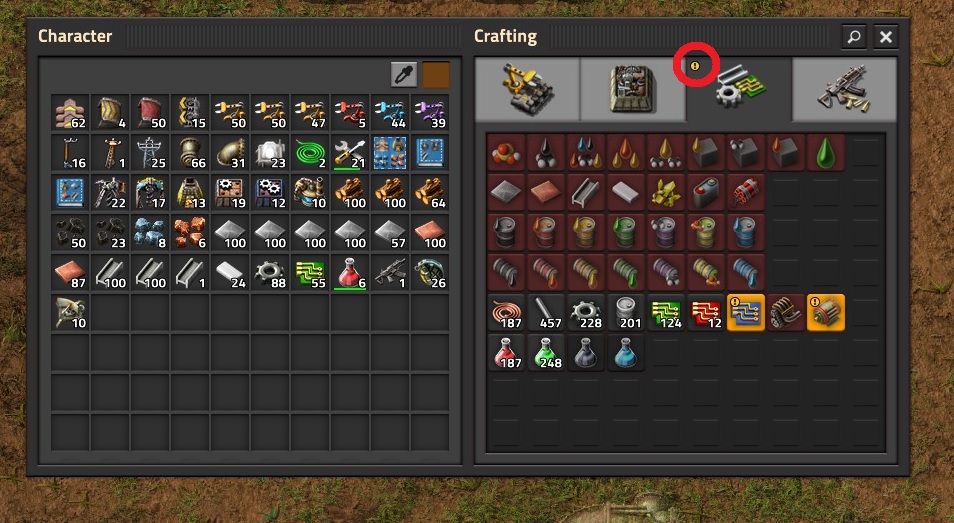Open the Logistics crafting tab
Viewport: 954px width, 523px height.
click(527, 89)
